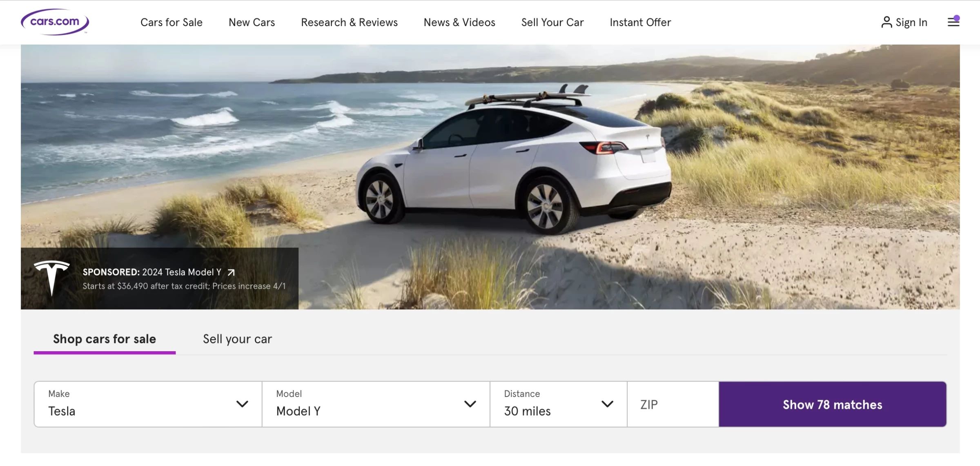The width and height of the screenshot is (980, 466).
Task: Expand the Make dropdown showing Tesla
Action: [148, 404]
